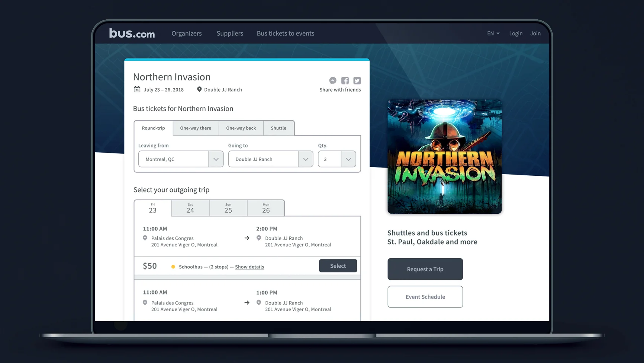Switch to Shuttle tab
Image resolution: width=644 pixels, height=363 pixels.
pyautogui.click(x=278, y=128)
